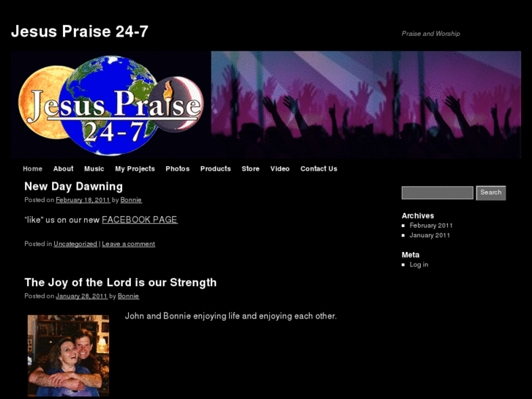Click Leave a comment link
Viewport: 532px width, 399px height.
(x=128, y=244)
